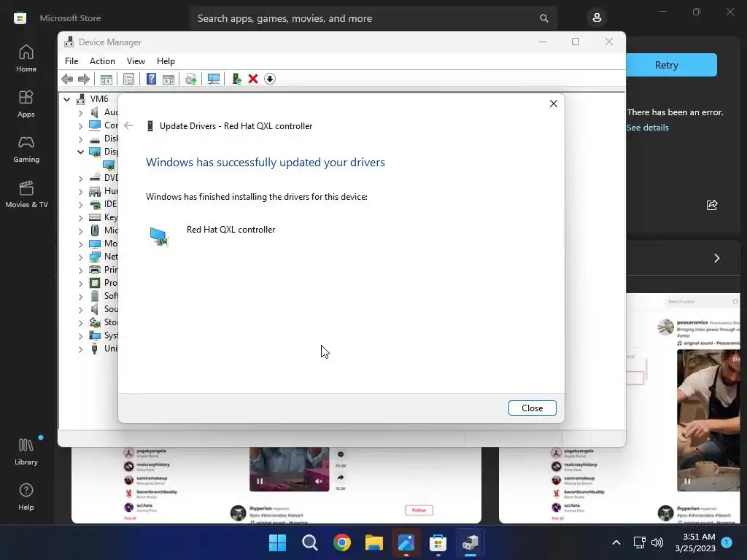Close the Update Drivers dialog with the X
This screenshot has width=747, height=560.
click(553, 104)
